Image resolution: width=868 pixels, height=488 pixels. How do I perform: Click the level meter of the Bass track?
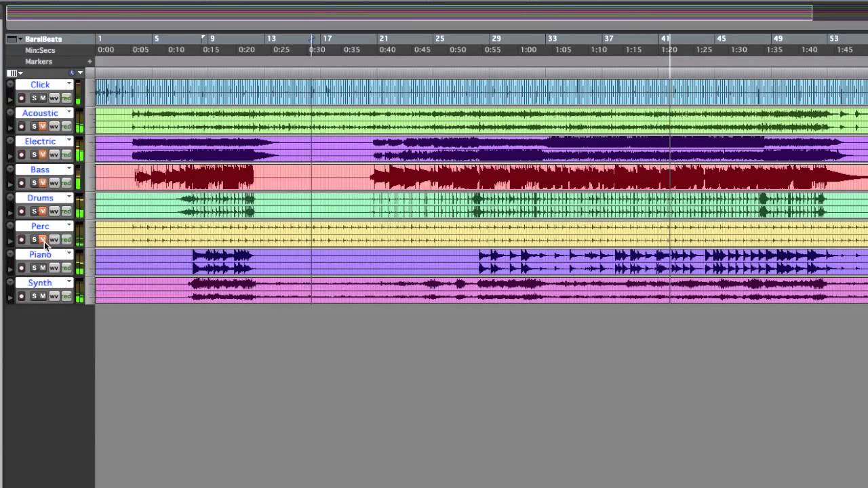(79, 178)
